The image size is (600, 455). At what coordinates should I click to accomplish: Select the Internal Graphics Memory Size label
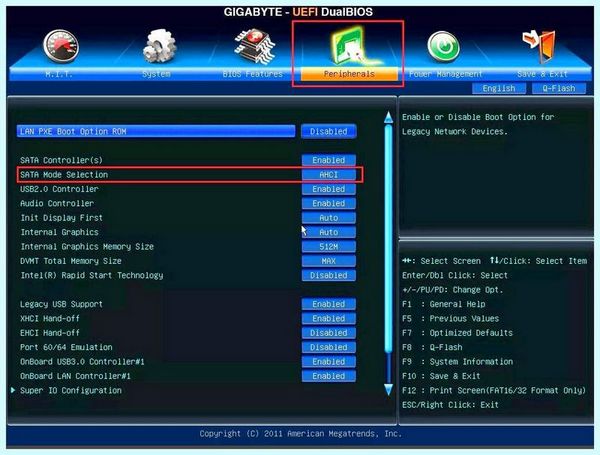(x=87, y=246)
